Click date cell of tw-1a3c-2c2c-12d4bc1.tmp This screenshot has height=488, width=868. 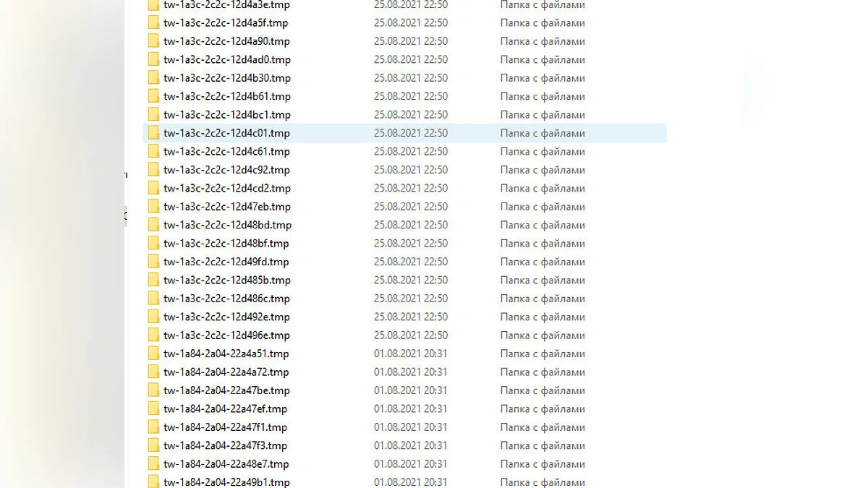coord(411,115)
